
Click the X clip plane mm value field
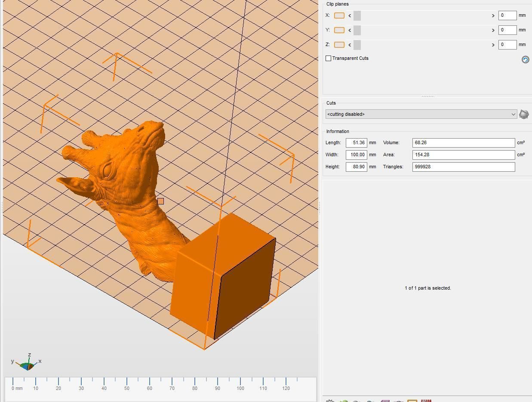pyautogui.click(x=507, y=15)
